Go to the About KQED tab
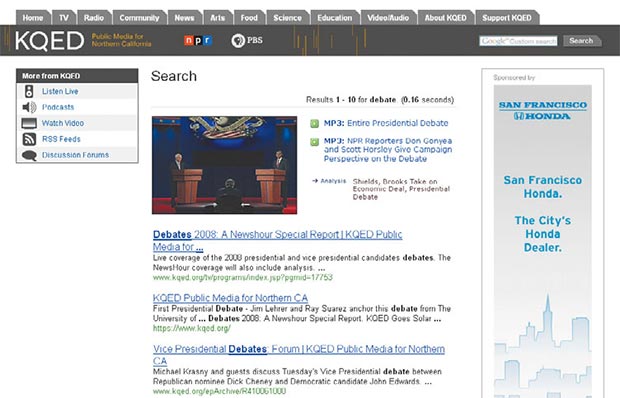Viewport: 620px width, 398px height. pos(446,18)
